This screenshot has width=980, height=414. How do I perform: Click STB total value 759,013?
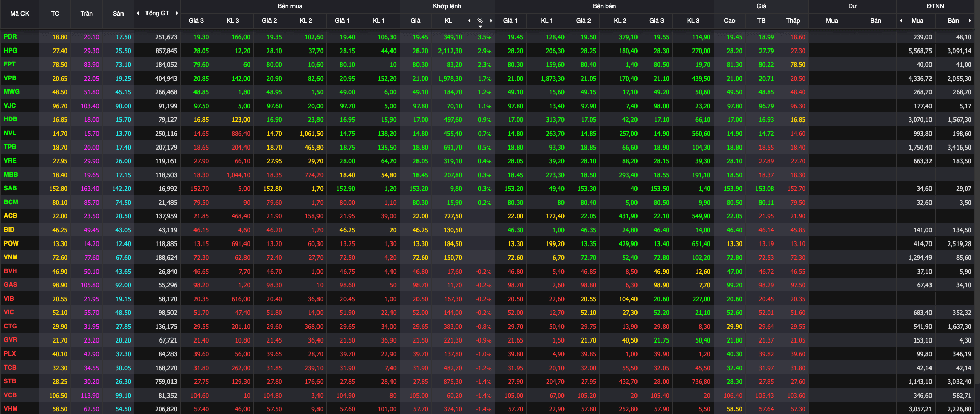coord(166,382)
